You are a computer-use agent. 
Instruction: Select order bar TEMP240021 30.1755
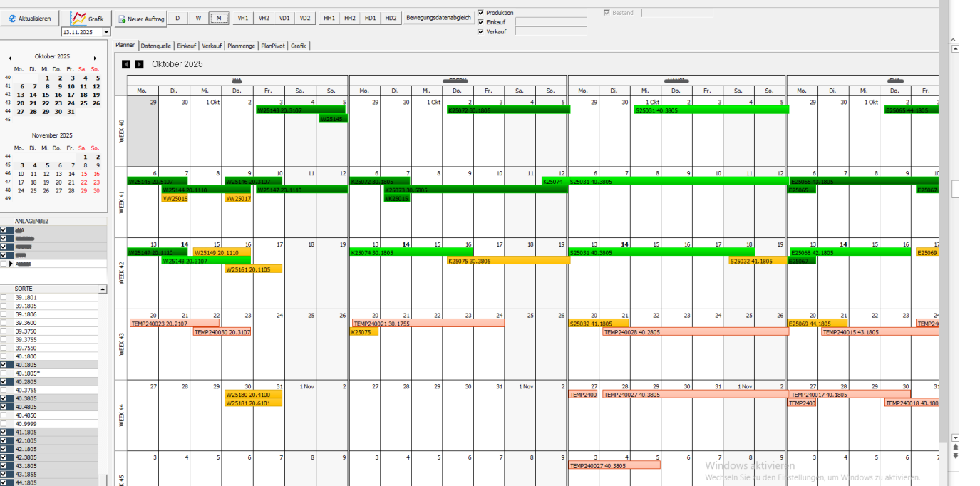[428, 323]
